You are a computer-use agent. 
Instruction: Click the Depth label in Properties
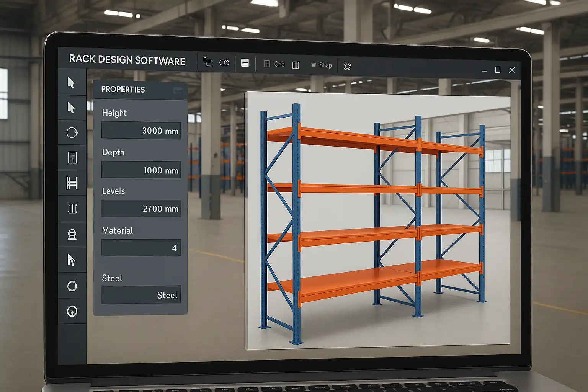[113, 152]
